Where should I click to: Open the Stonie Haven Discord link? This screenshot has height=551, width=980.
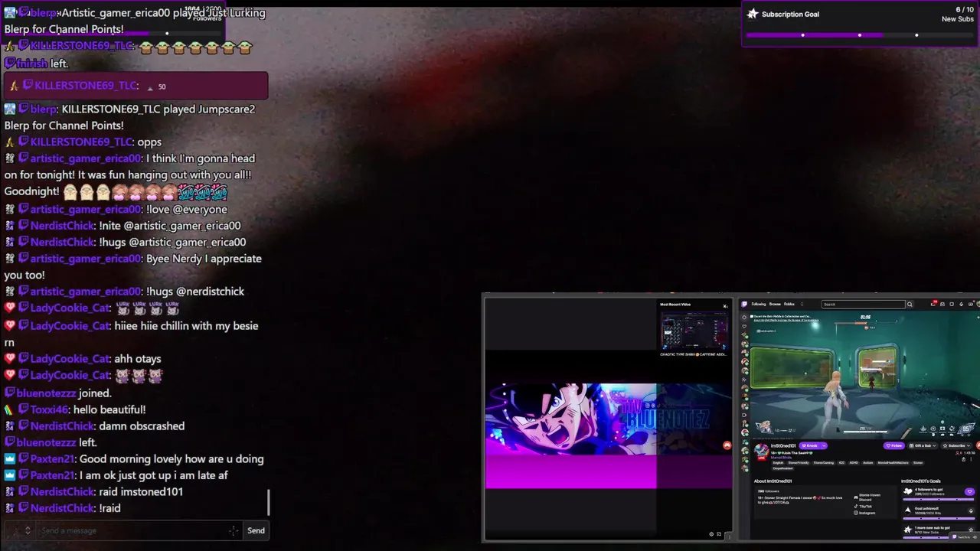867,497
